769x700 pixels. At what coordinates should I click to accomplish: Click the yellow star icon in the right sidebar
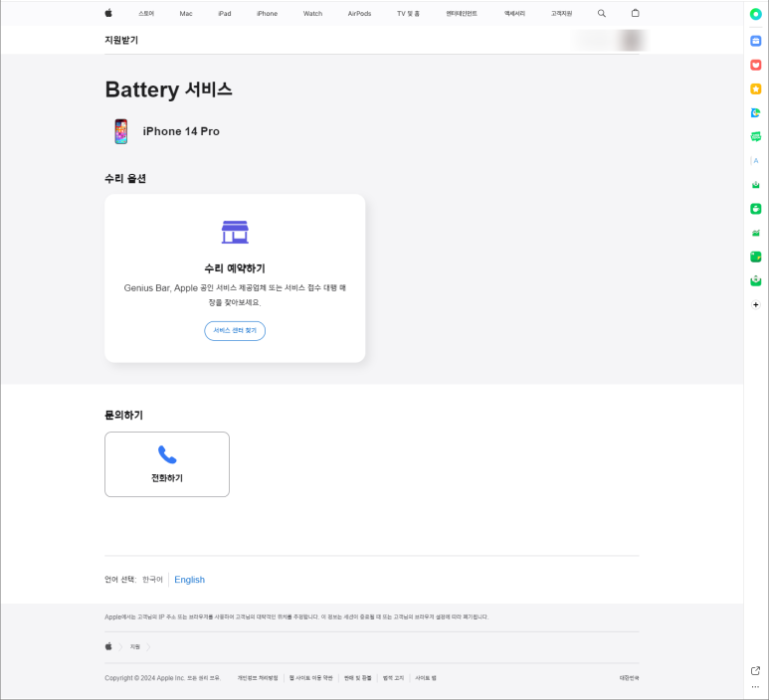pos(756,88)
